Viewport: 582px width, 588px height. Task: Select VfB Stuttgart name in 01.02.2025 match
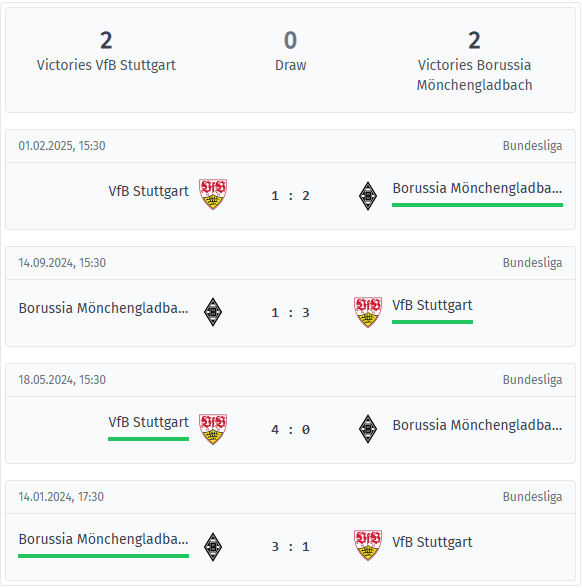pyautogui.click(x=148, y=191)
